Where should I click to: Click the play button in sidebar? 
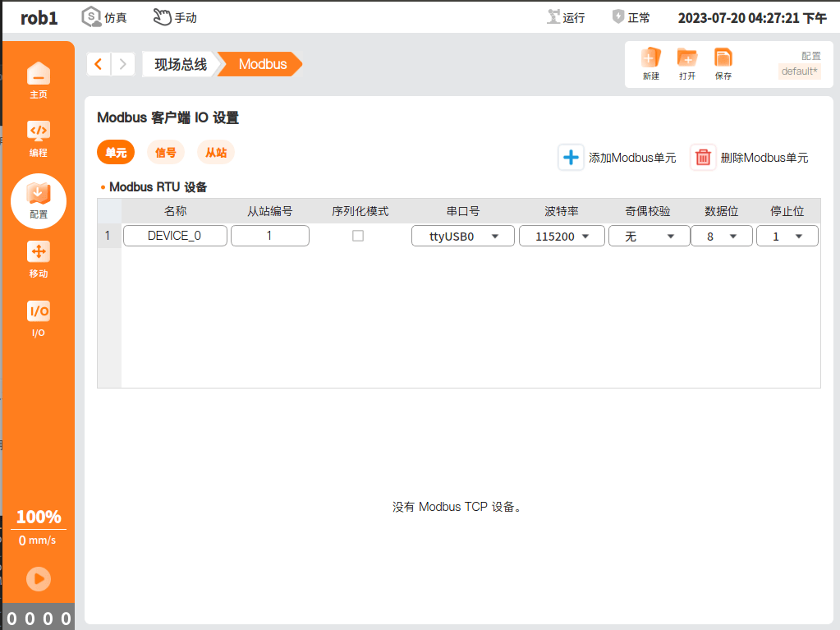[39, 579]
